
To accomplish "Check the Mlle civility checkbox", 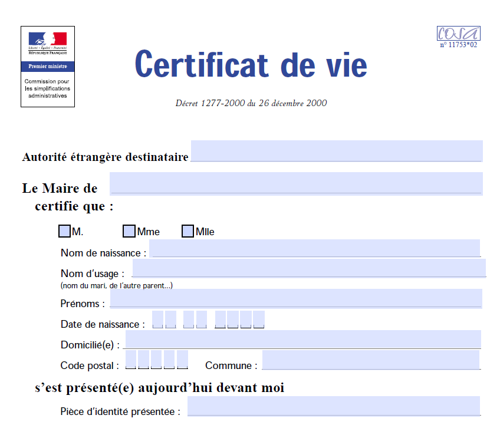I will [x=187, y=230].
